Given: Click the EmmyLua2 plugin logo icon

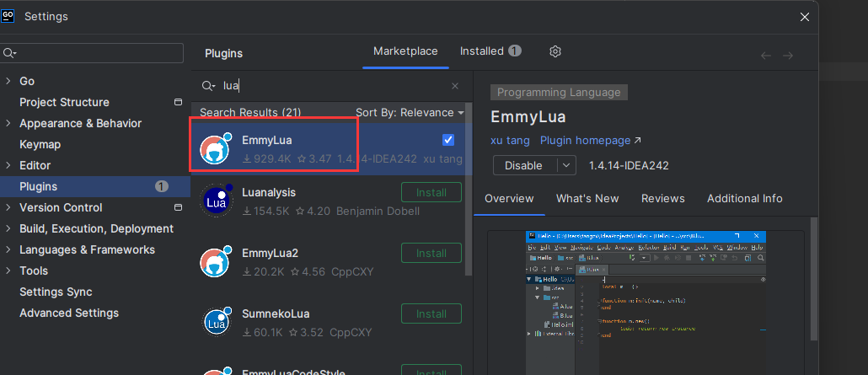Looking at the screenshot, I should pyautogui.click(x=215, y=261).
